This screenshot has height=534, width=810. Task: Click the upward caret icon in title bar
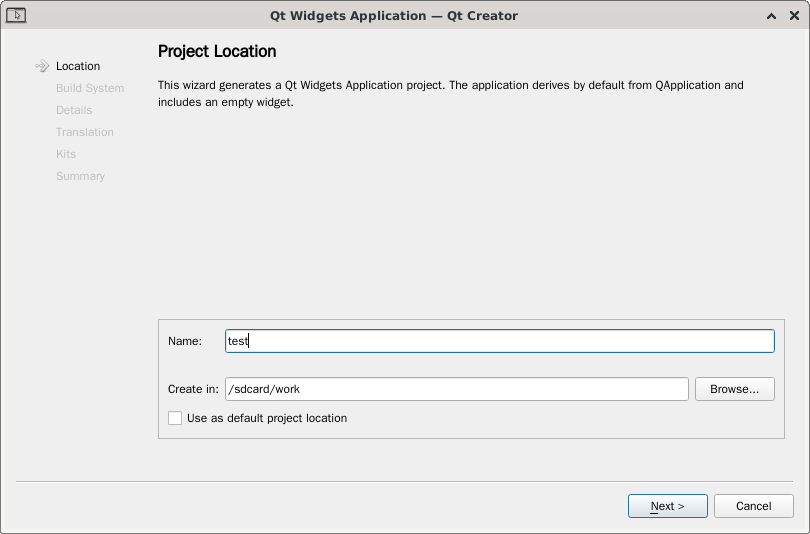[x=771, y=16]
